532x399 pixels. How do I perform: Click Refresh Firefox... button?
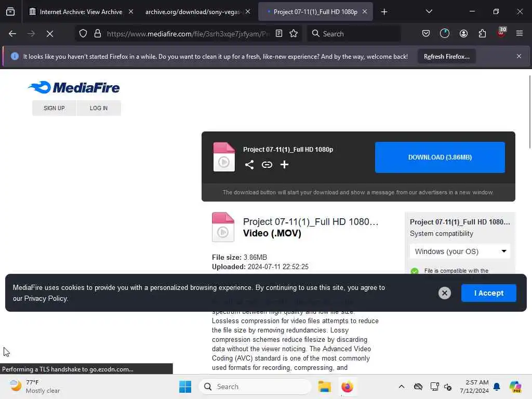(446, 56)
